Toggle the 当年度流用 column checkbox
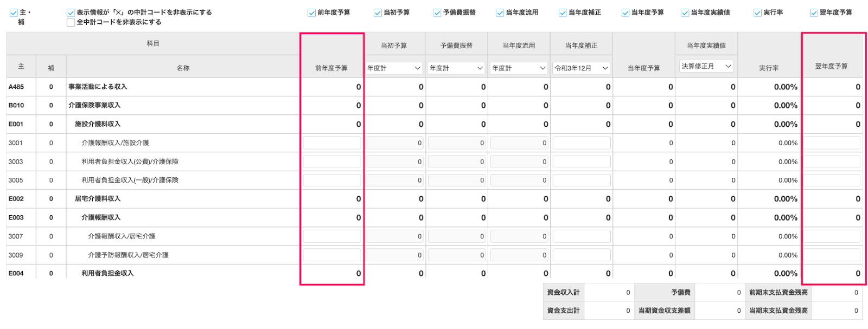Viewport: 868px width, 329px height. [x=500, y=12]
